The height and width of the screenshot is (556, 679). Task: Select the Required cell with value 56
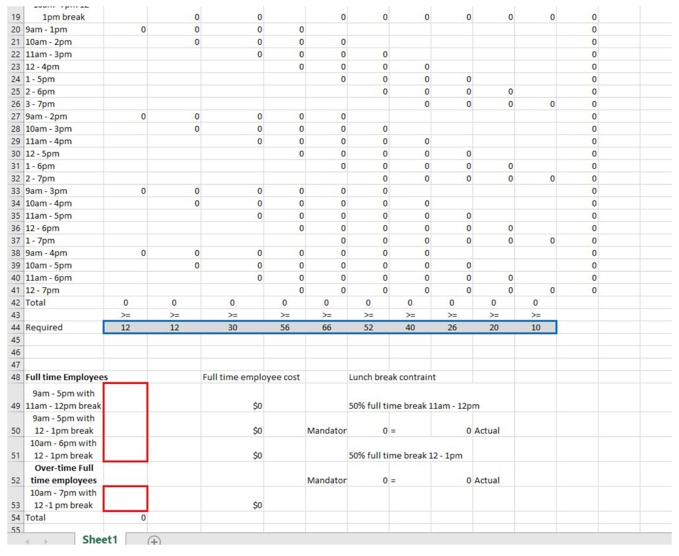click(x=285, y=327)
